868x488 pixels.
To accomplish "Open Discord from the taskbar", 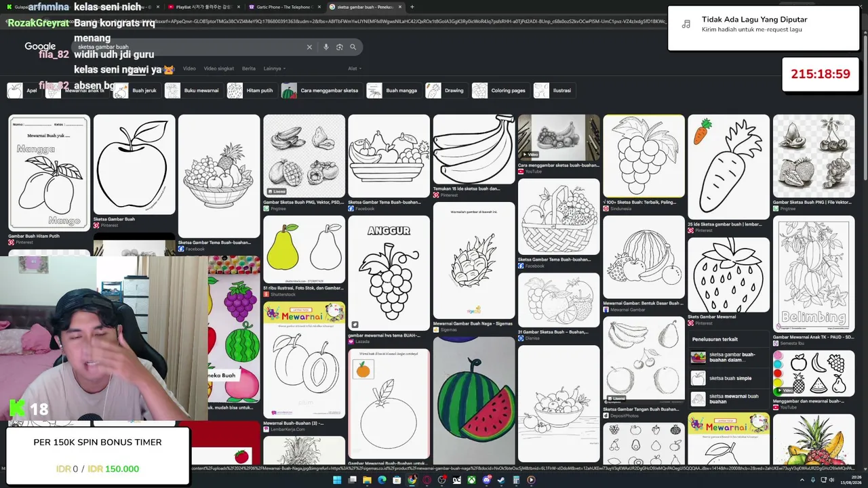I will [x=486, y=480].
